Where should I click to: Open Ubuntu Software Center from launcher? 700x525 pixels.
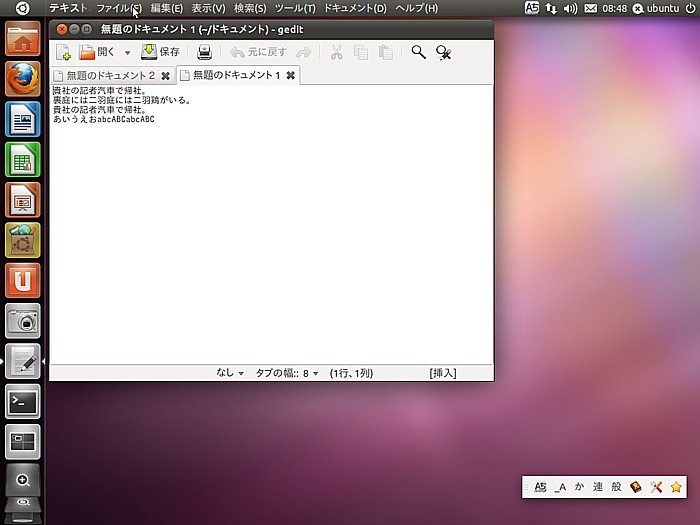[x=23, y=240]
